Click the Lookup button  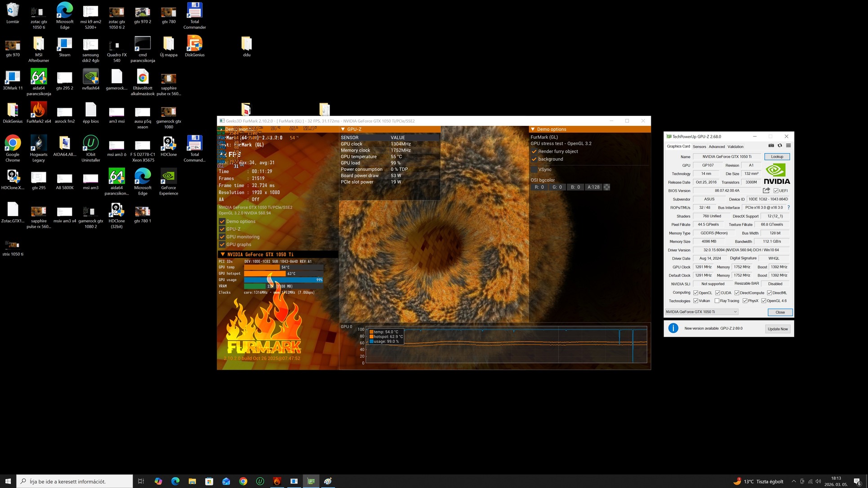click(777, 157)
